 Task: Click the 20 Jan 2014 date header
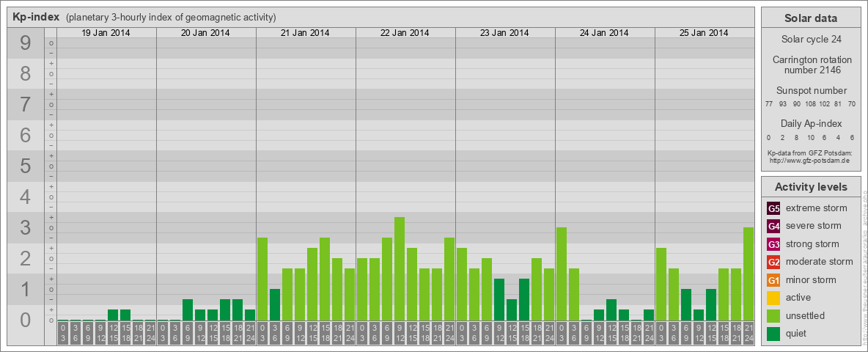point(205,33)
